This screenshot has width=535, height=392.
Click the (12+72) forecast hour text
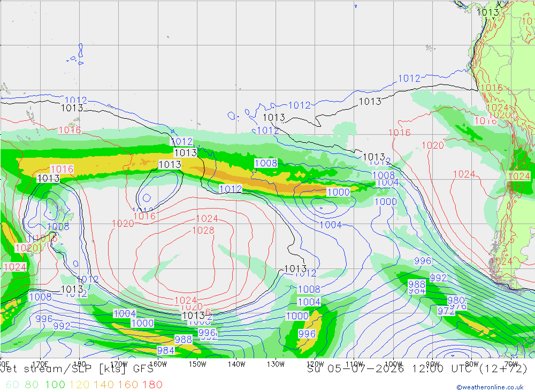503,369
